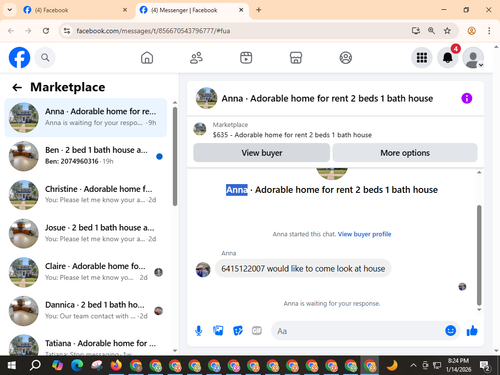Close the (4) Facebook tab
This screenshot has width=500, height=375.
click(125, 10)
